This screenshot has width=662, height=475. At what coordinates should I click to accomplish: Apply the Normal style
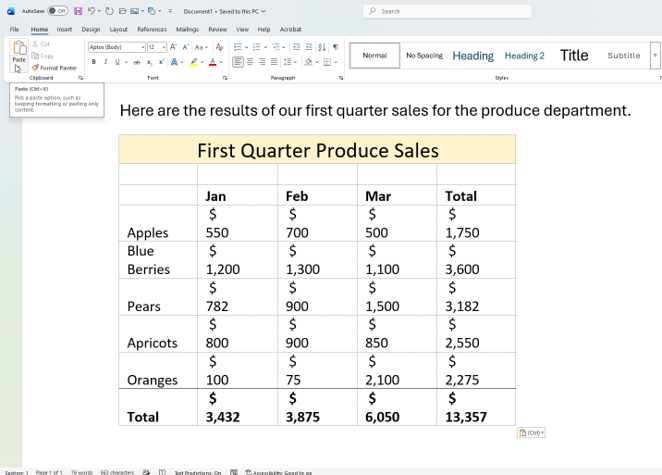[374, 55]
